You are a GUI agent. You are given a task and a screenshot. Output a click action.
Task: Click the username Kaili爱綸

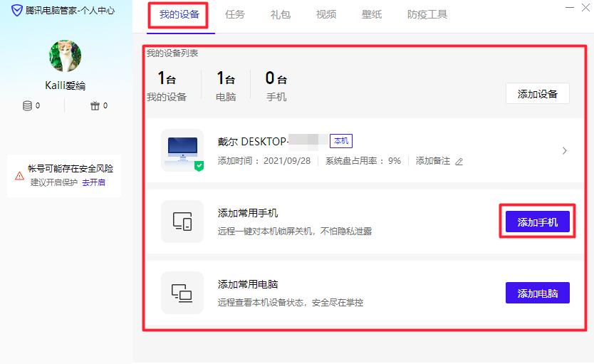click(x=65, y=85)
